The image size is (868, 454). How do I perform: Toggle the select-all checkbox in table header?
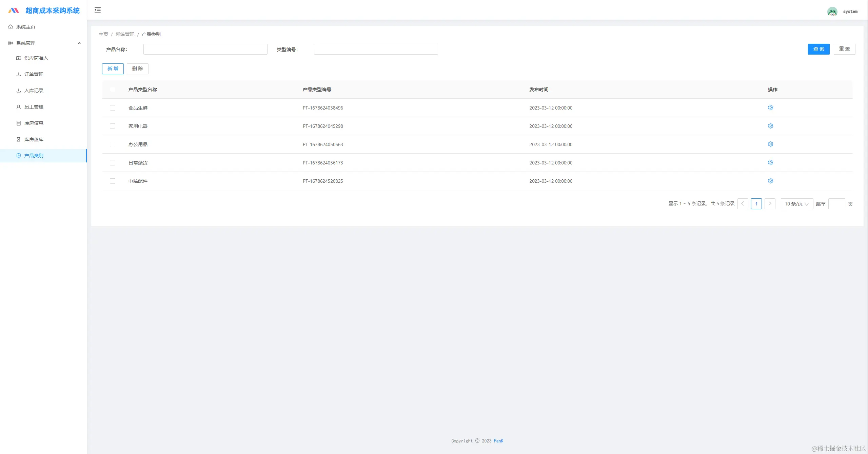[x=113, y=90]
